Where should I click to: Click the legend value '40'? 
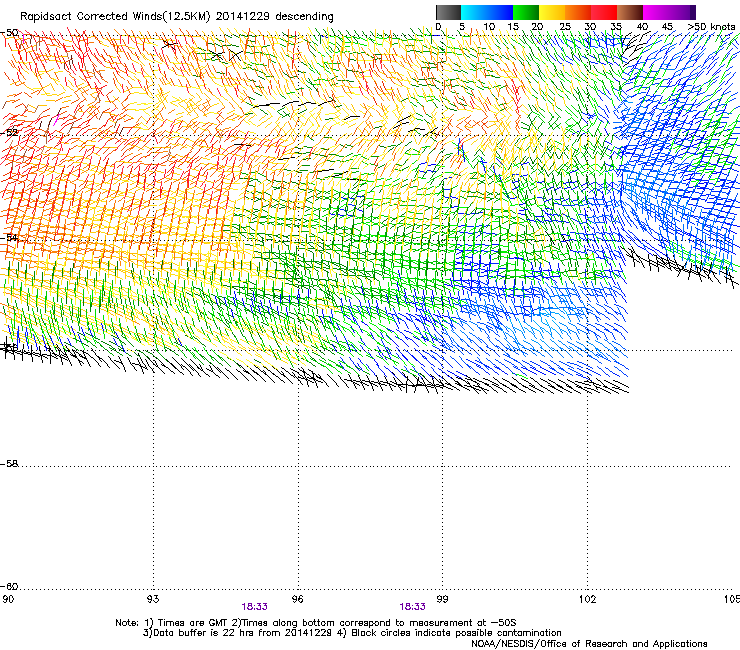click(642, 27)
